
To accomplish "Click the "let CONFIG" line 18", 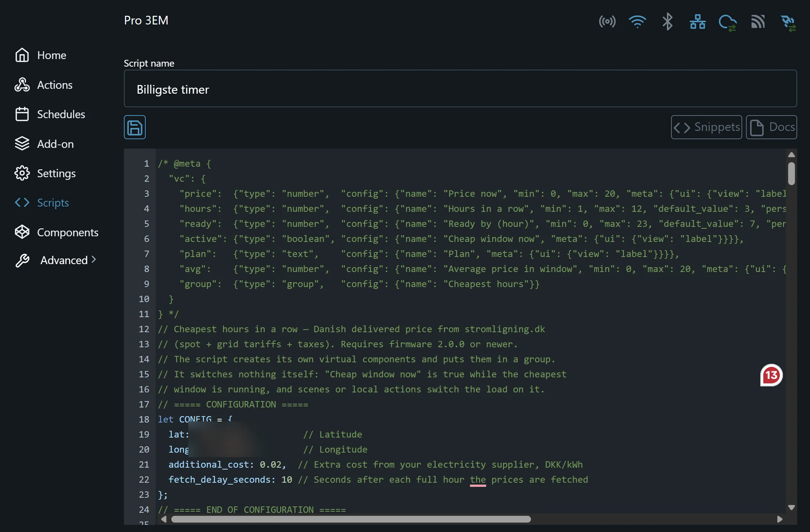I will [195, 420].
